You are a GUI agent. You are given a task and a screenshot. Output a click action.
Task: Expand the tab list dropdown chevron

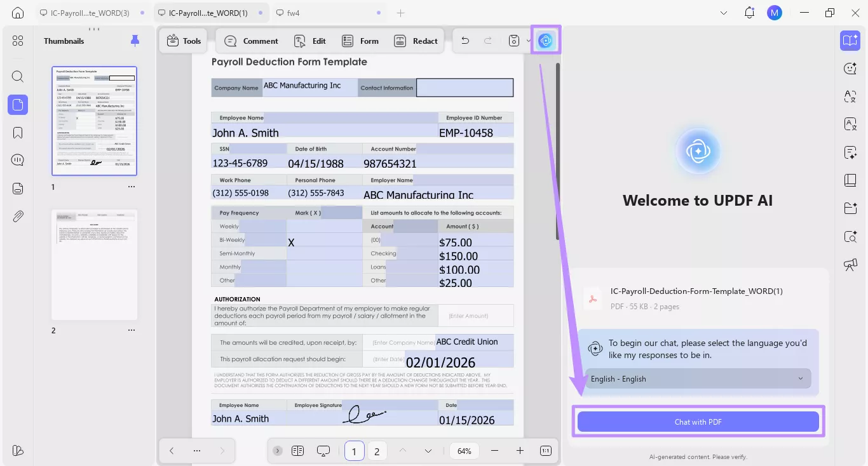coord(724,13)
